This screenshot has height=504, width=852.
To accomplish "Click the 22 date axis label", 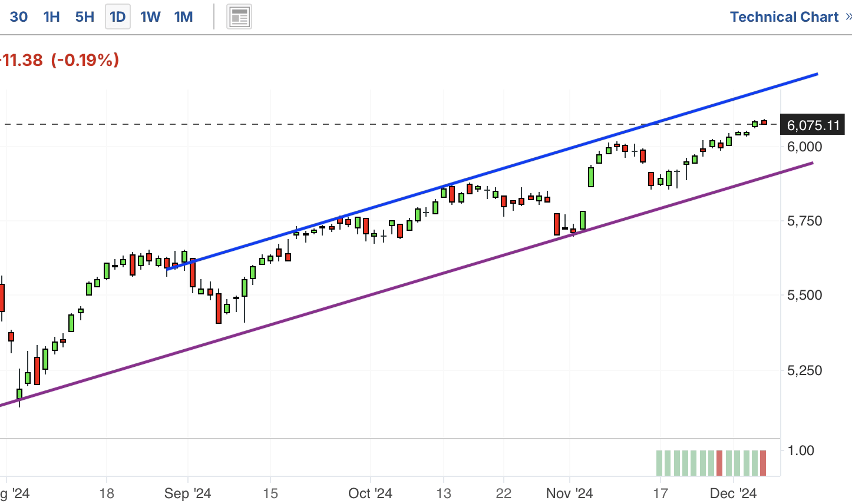I will [x=504, y=493].
